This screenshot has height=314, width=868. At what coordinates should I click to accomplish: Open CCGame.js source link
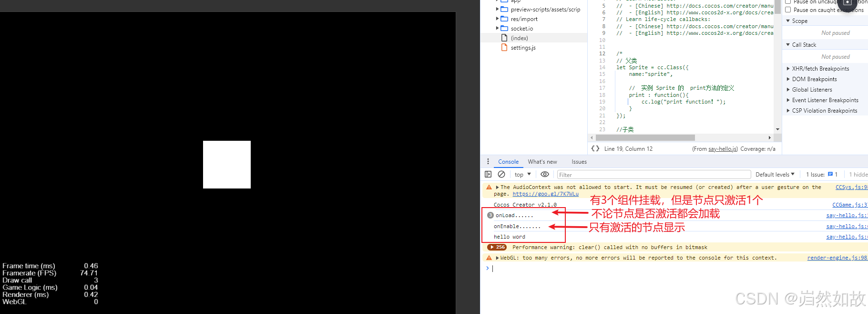pyautogui.click(x=850, y=205)
